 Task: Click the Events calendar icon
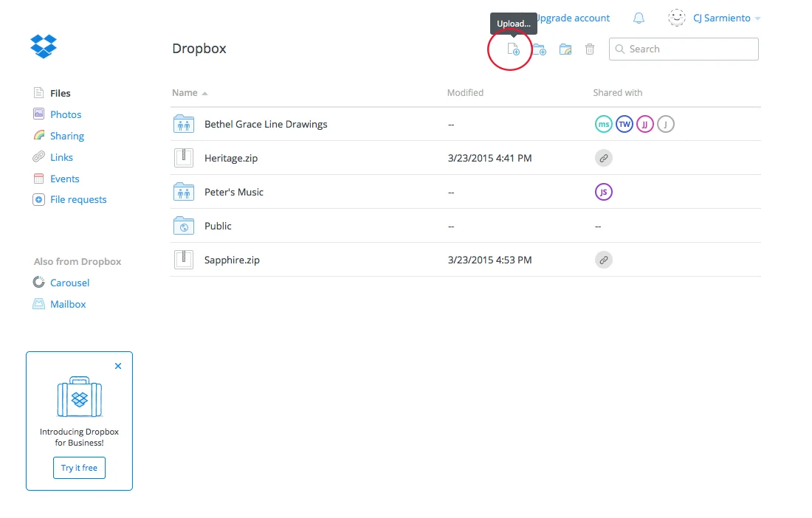click(x=39, y=179)
